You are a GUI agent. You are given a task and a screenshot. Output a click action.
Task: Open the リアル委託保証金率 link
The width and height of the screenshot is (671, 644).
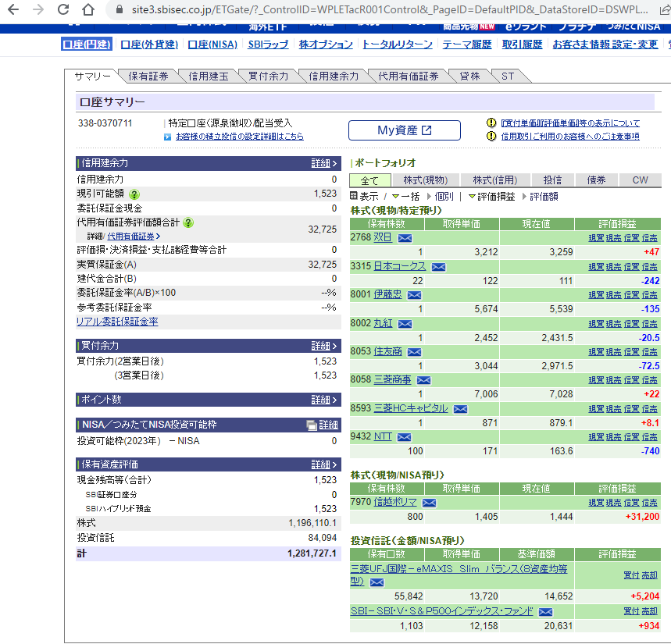[117, 322]
